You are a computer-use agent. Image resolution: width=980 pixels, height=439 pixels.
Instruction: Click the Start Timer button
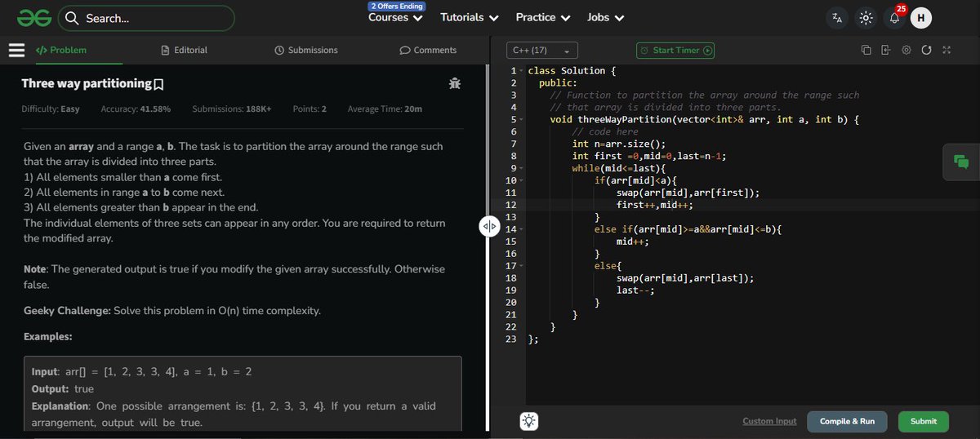pos(675,50)
